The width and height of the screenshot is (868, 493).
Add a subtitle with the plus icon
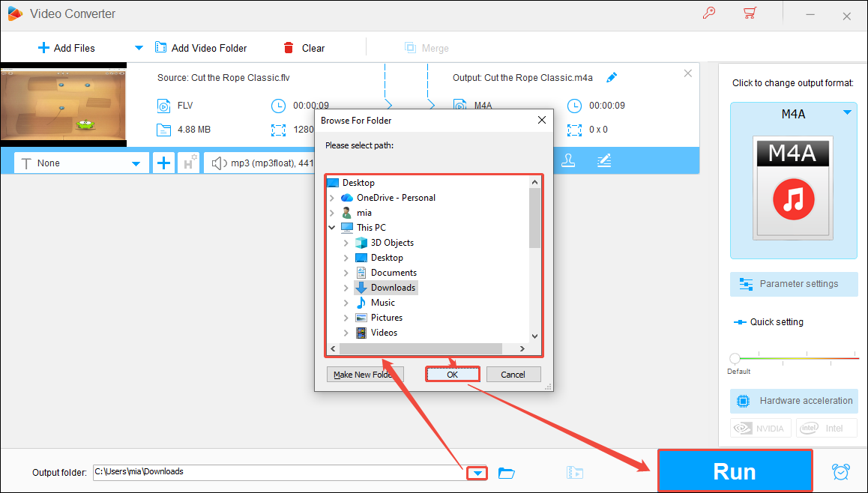[163, 162]
